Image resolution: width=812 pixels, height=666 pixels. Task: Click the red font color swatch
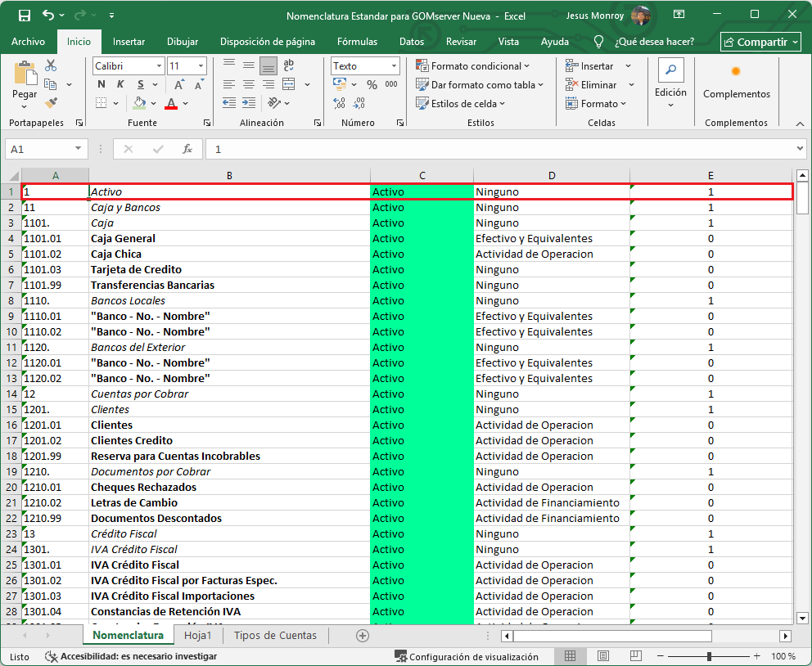[x=170, y=107]
